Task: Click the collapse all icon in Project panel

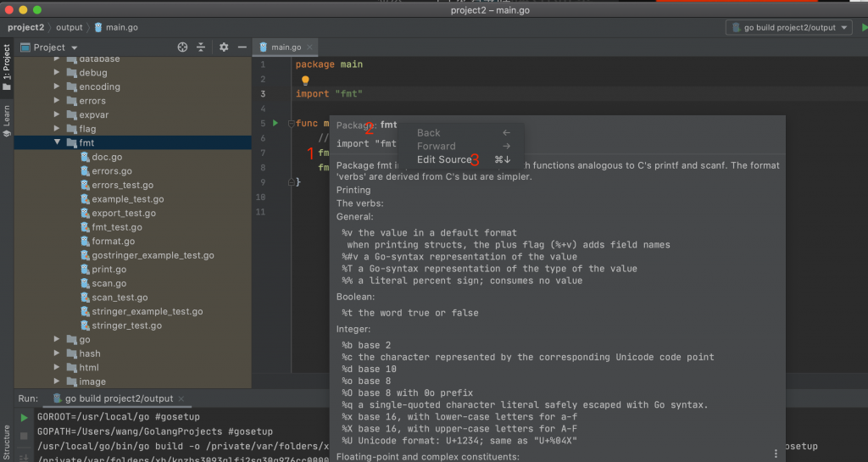Action: 201,47
